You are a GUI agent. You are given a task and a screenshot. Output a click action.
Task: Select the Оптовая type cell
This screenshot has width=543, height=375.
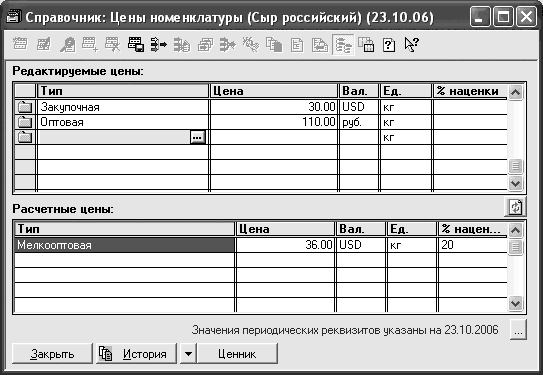[x=123, y=122]
